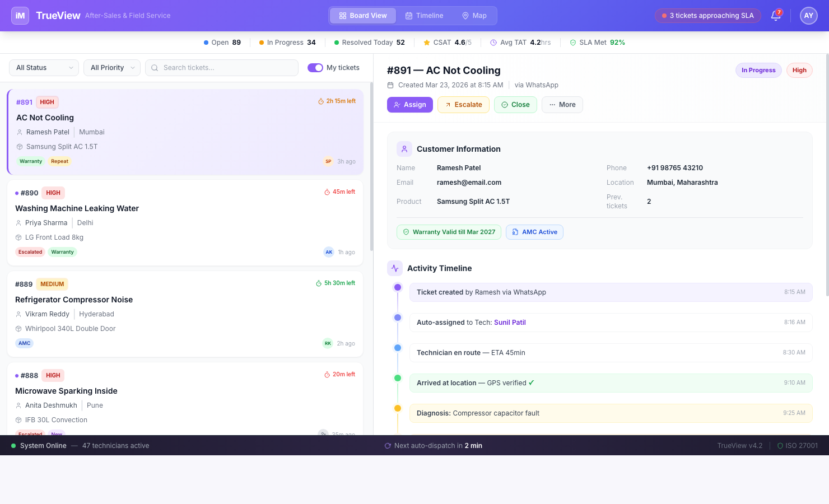Switch to the Map view
829x504 pixels.
[x=474, y=15]
